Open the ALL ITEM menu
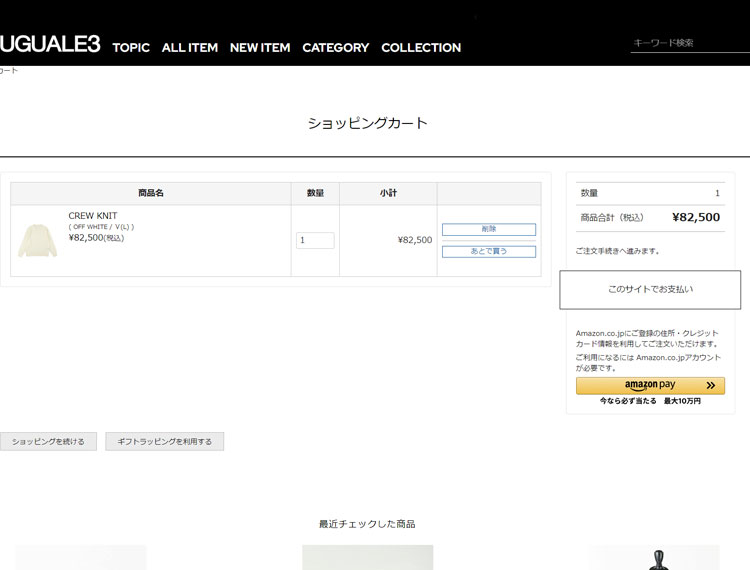The image size is (750, 570). pyautogui.click(x=190, y=48)
